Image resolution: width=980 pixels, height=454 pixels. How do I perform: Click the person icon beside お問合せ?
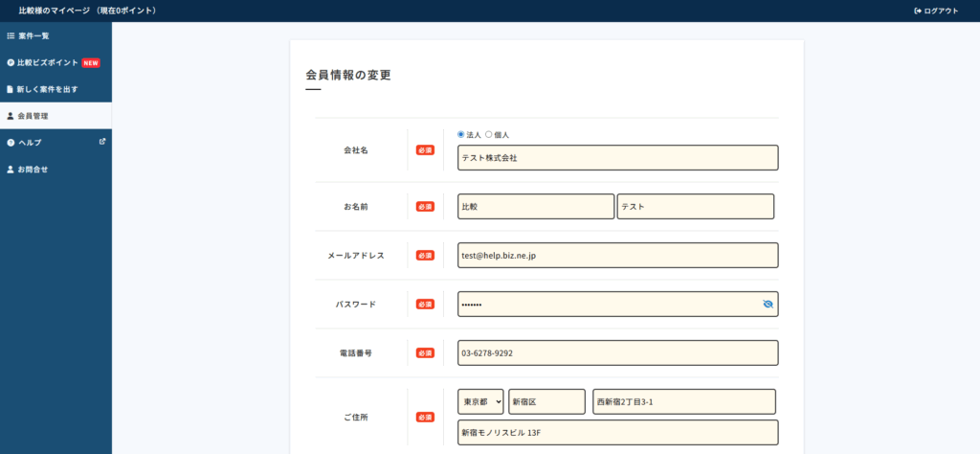[11, 170]
